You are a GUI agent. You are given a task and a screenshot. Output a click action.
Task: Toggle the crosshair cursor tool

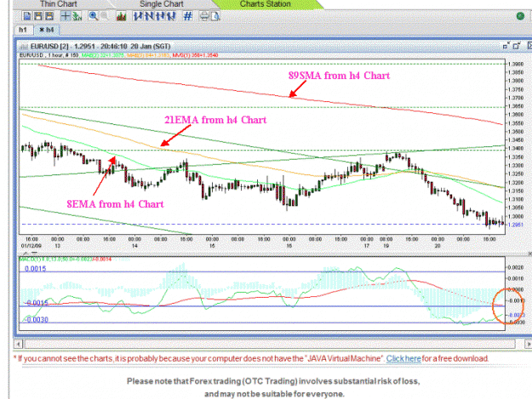(x=66, y=16)
